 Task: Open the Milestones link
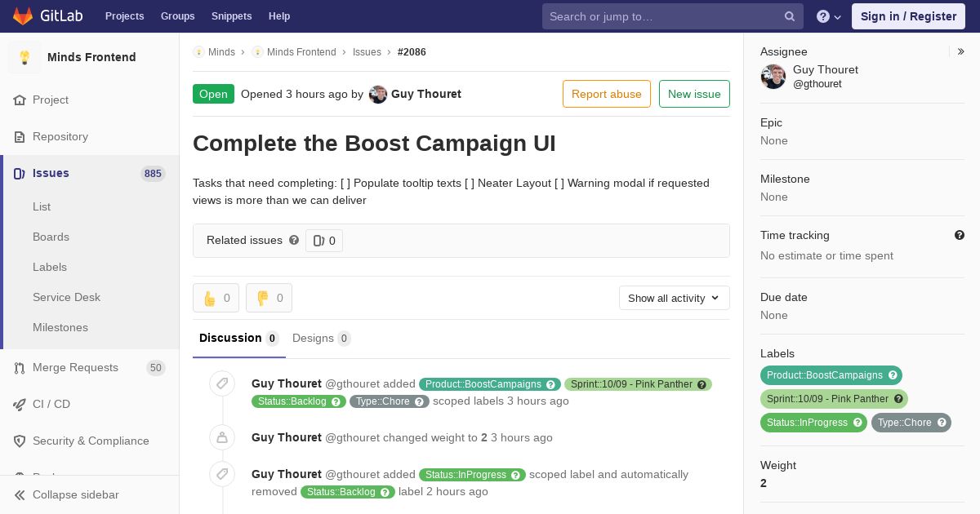[x=60, y=327]
